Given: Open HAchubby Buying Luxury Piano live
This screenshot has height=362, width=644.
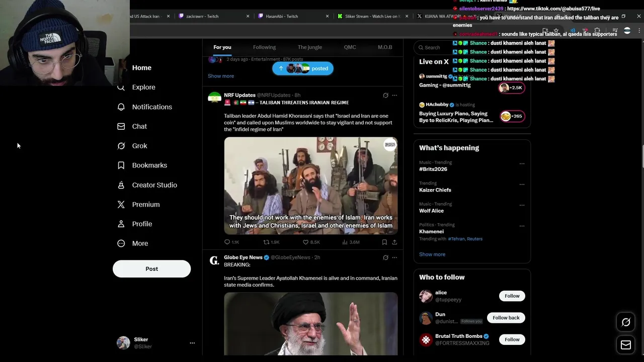Looking at the screenshot, I should click(472, 113).
